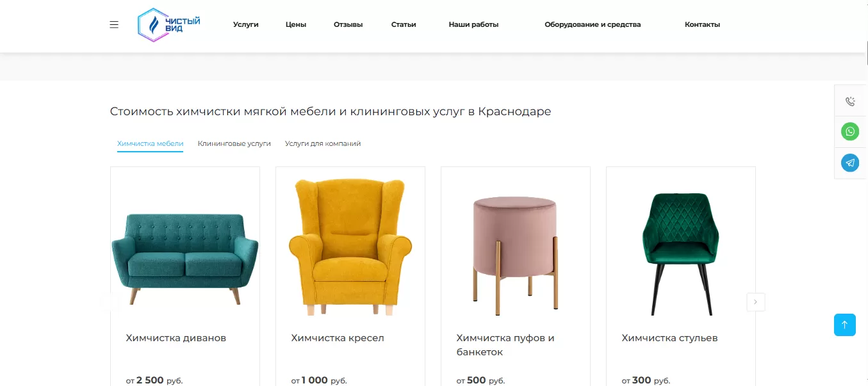This screenshot has width=868, height=386.
Task: Open the Услуги menu item
Action: click(x=246, y=25)
